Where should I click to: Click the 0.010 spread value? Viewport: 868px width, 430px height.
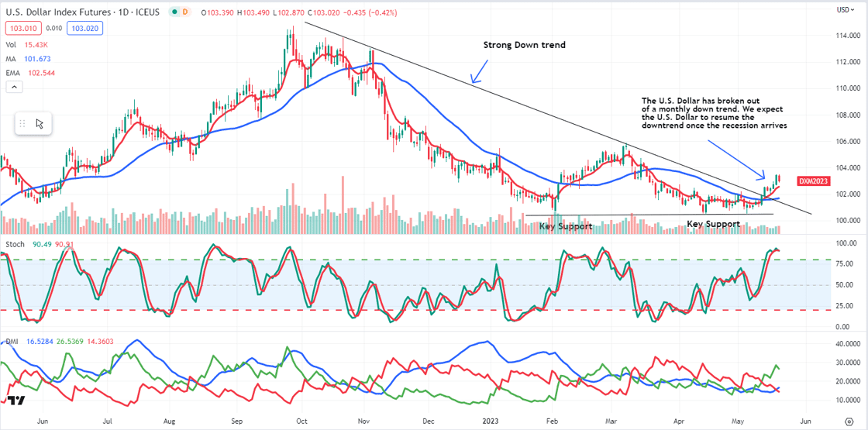coord(54,27)
